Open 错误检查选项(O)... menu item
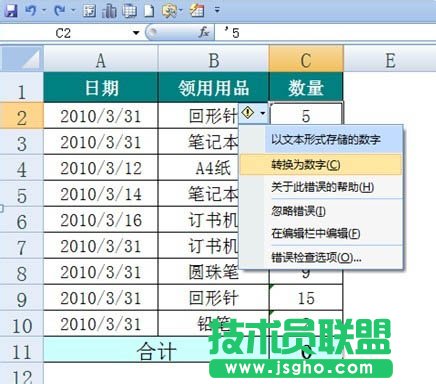The width and height of the screenshot is (436, 384). 321,257
